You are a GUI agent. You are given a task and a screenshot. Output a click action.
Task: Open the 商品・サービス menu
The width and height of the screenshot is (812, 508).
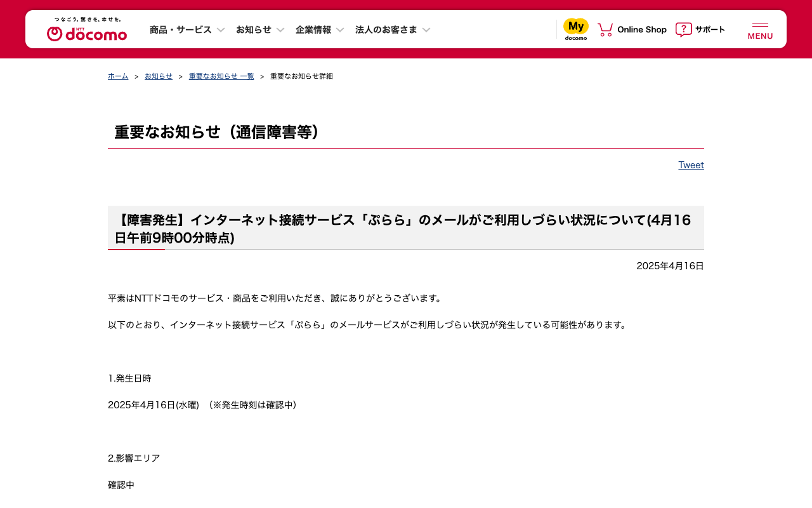coord(181,30)
